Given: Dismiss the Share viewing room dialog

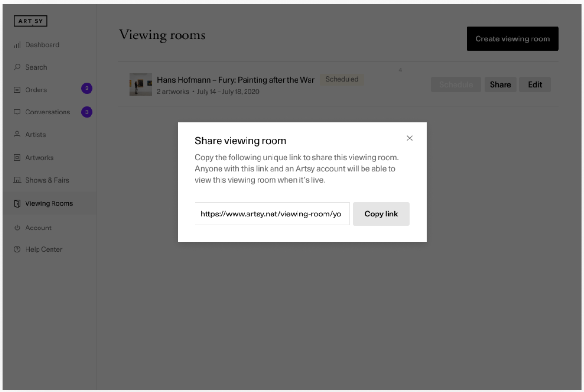Looking at the screenshot, I should [410, 138].
